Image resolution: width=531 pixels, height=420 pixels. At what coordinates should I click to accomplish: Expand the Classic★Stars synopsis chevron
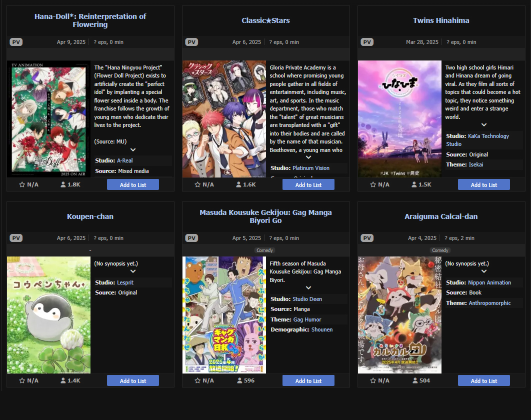pos(308,157)
